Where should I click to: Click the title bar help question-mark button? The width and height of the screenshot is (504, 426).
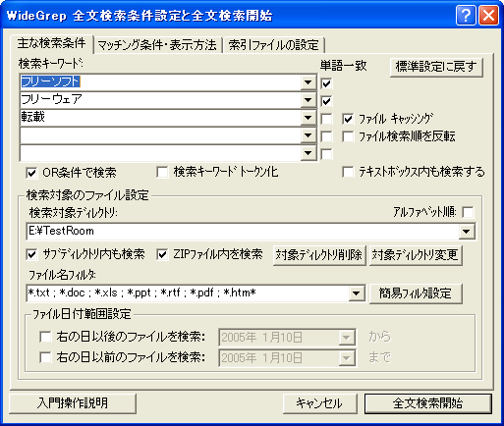(x=466, y=16)
